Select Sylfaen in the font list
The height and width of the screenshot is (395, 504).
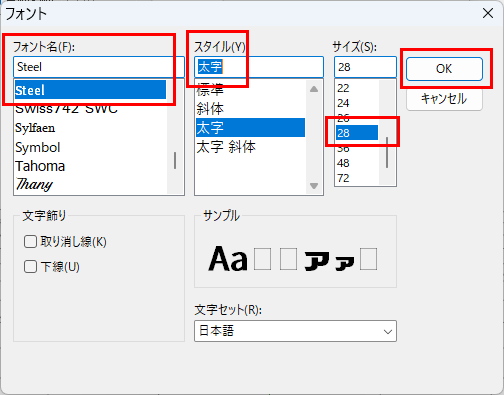35,128
